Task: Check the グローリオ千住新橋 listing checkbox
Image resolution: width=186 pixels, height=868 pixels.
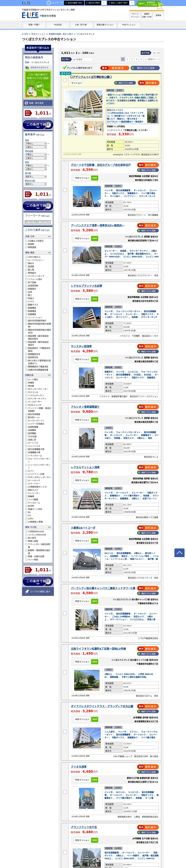Action: 65,190
